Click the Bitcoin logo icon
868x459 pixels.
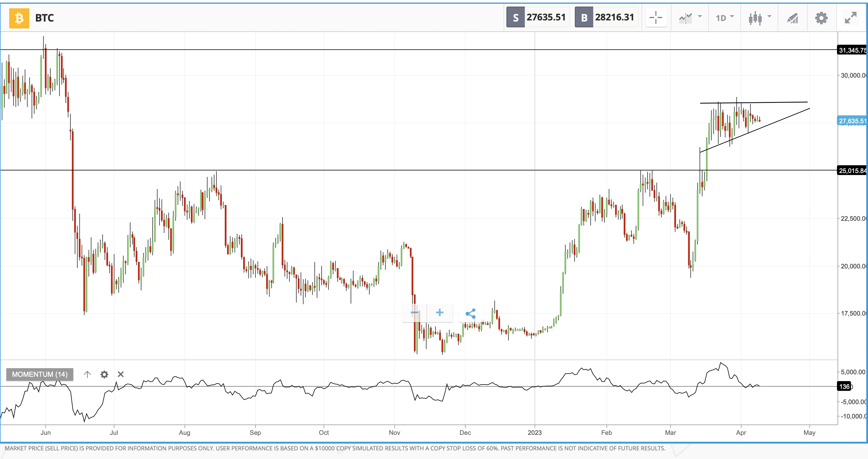19,18
